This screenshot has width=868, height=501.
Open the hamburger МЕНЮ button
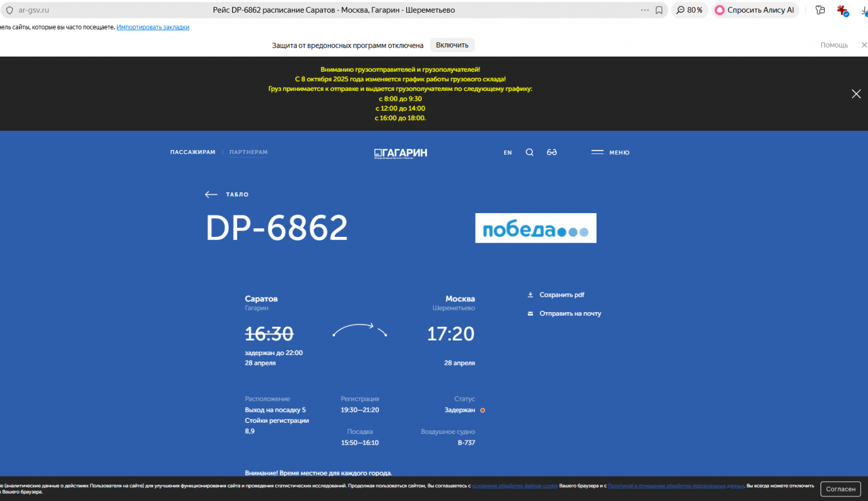[610, 152]
